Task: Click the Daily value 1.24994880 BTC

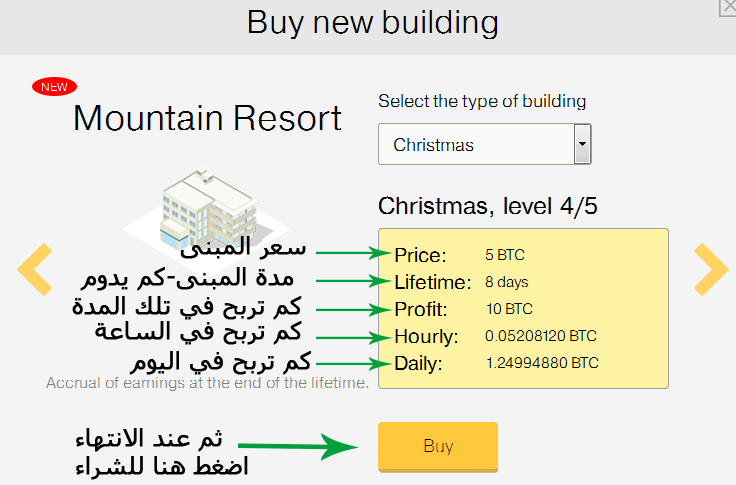Action: point(542,363)
